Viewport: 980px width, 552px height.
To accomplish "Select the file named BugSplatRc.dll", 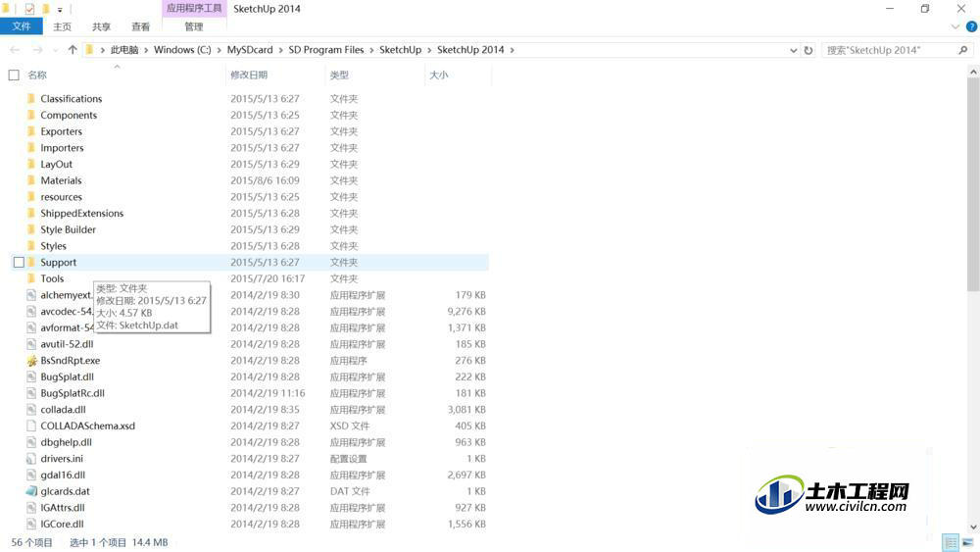I will click(73, 393).
